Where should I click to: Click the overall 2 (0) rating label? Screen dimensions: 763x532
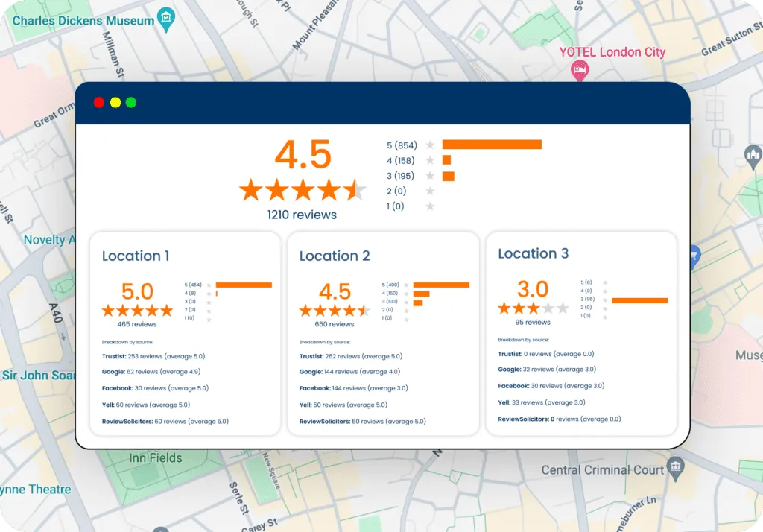click(x=396, y=191)
